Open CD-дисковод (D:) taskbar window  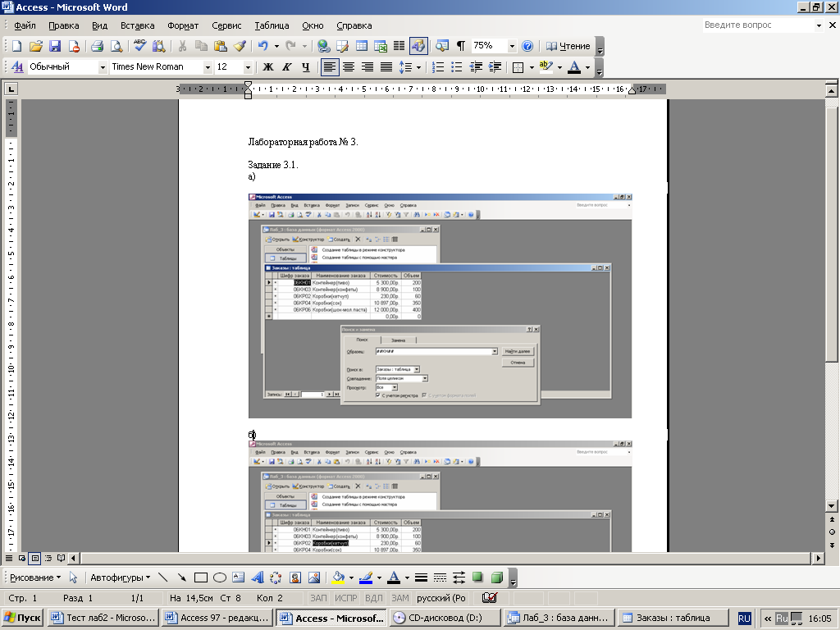(445, 618)
